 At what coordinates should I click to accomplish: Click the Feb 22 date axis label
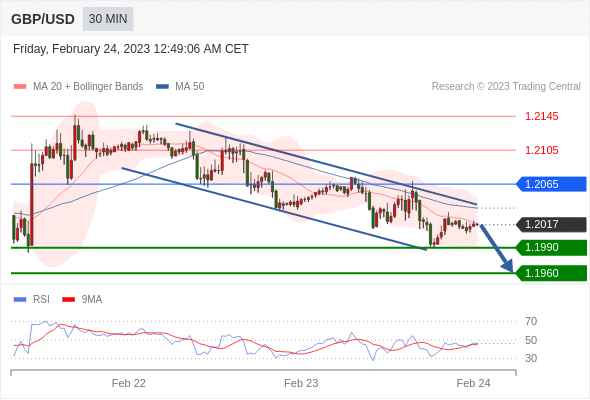coord(129,383)
